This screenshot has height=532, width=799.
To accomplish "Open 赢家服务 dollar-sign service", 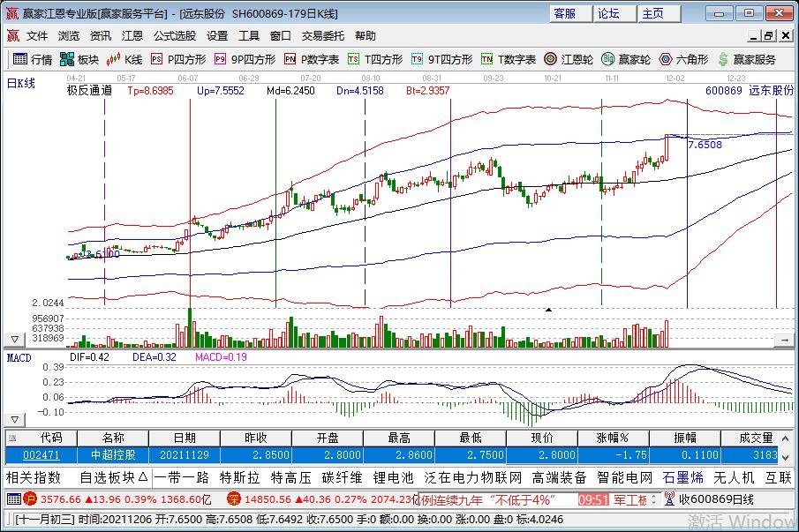I will point(747,60).
